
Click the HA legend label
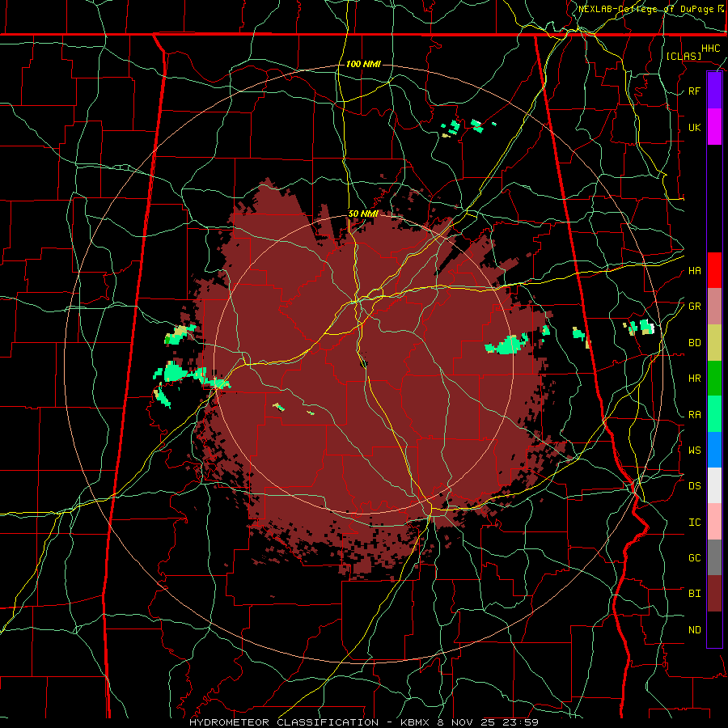694,270
